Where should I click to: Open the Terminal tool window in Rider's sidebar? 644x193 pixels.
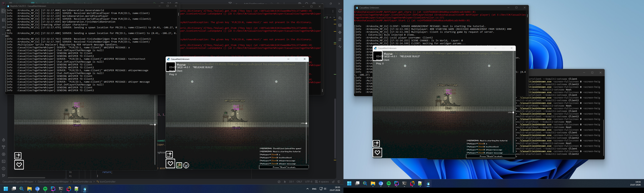(4, 161)
